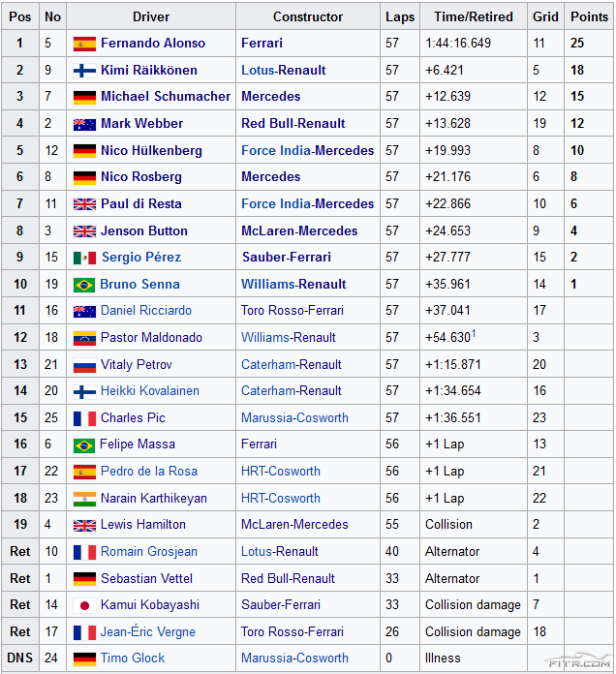The height and width of the screenshot is (674, 616).
Task: Open Michael Schumacher's driver page
Action: [x=166, y=97]
